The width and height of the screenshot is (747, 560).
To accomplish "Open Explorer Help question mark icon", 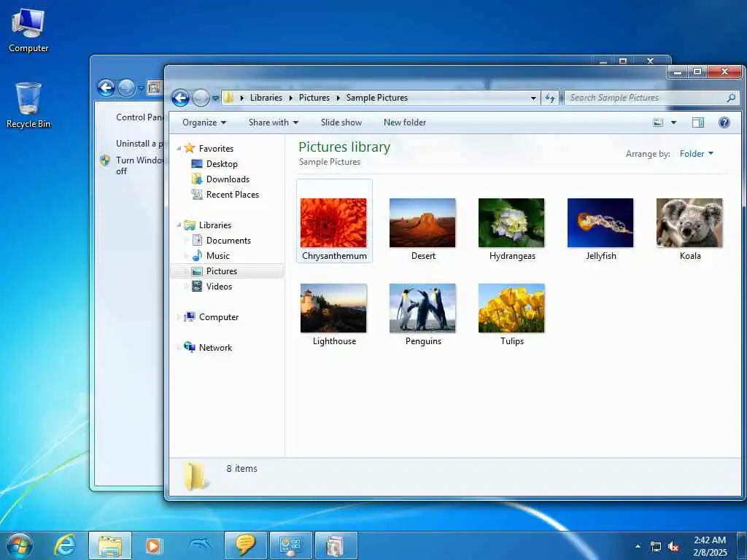I will click(724, 122).
